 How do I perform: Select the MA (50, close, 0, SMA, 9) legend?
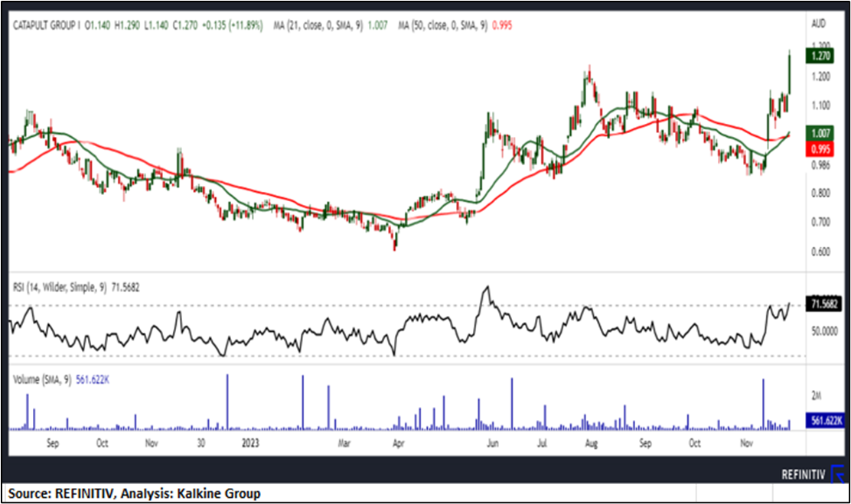[x=443, y=25]
